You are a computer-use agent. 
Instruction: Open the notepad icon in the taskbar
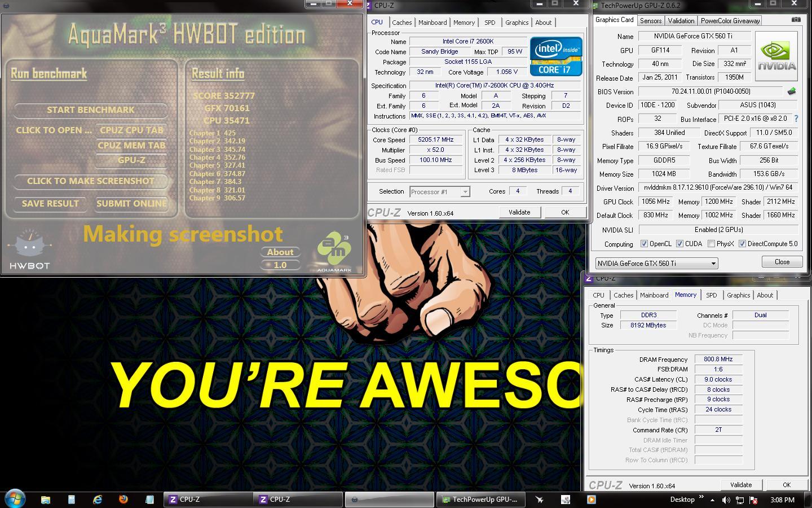pyautogui.click(x=149, y=500)
